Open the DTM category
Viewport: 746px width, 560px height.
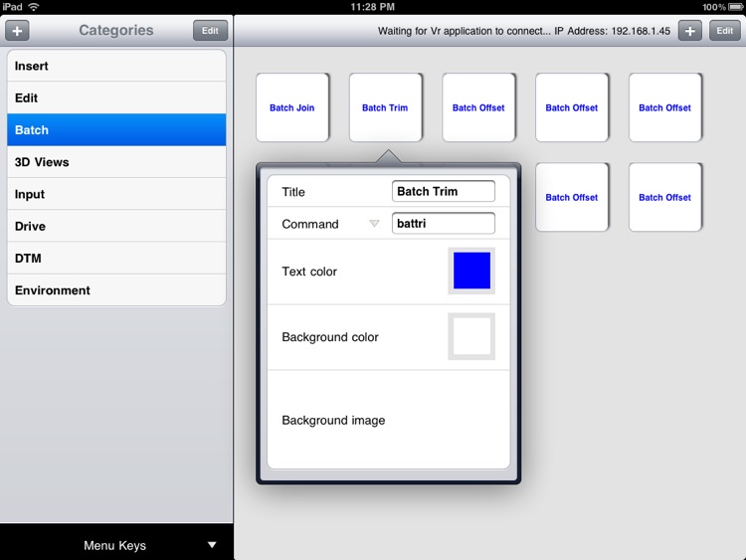click(116, 259)
